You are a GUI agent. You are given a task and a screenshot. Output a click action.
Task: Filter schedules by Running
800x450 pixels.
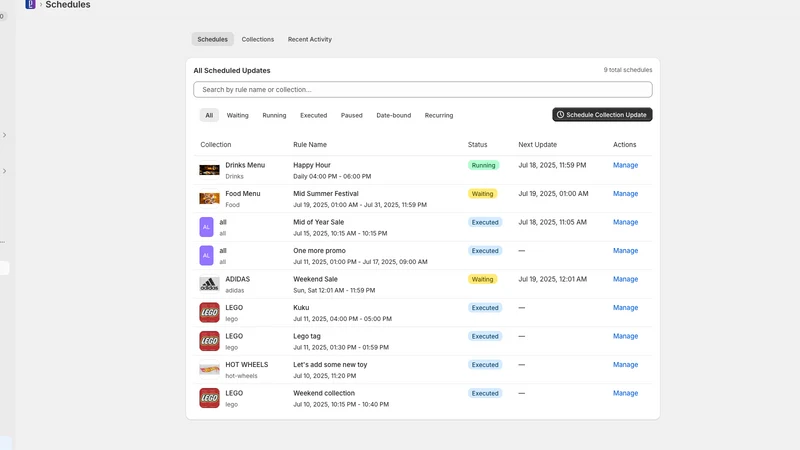274,115
